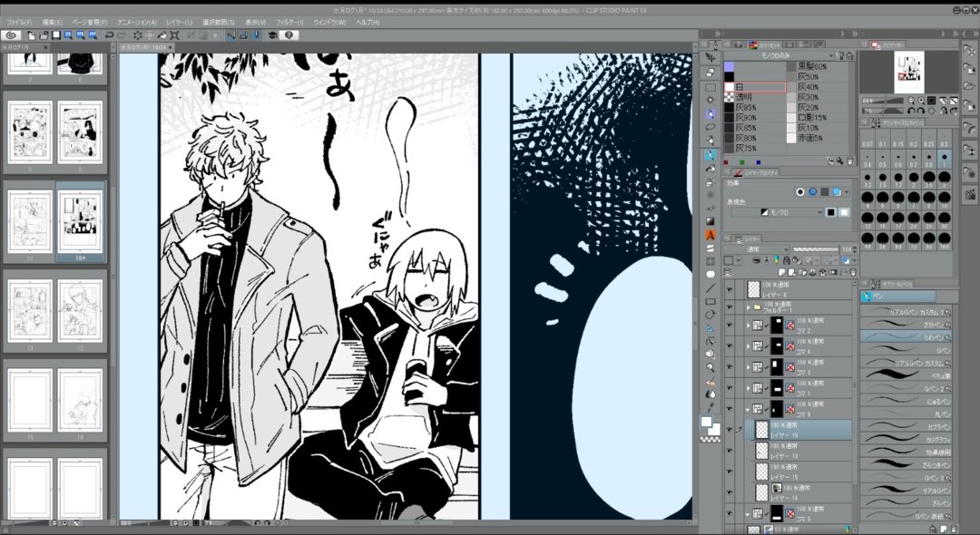Screen dimensions: 980x535
Task: Collapse コマ 6 frame folder
Action: pos(748,410)
